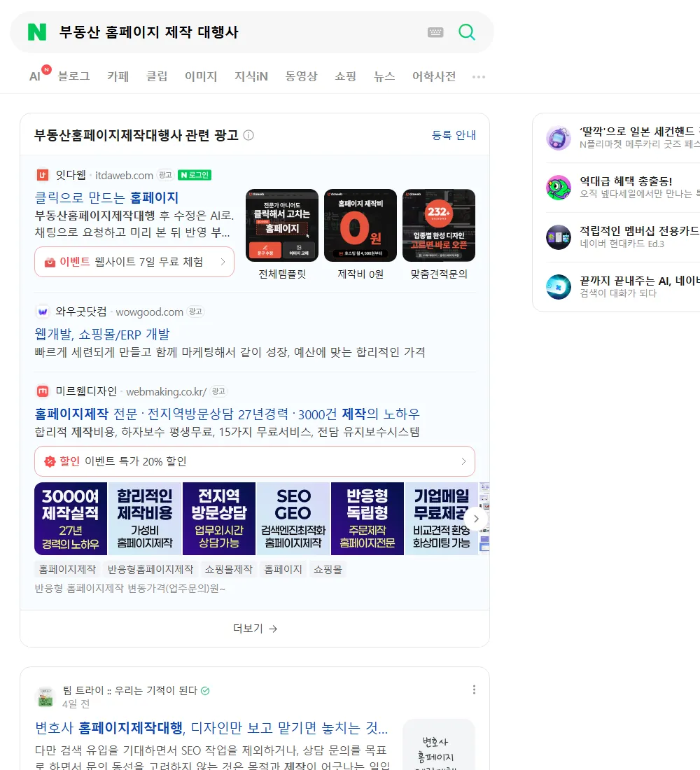This screenshot has height=770, width=700.
Task: Click the itdaweb.com URL
Action: [124, 175]
